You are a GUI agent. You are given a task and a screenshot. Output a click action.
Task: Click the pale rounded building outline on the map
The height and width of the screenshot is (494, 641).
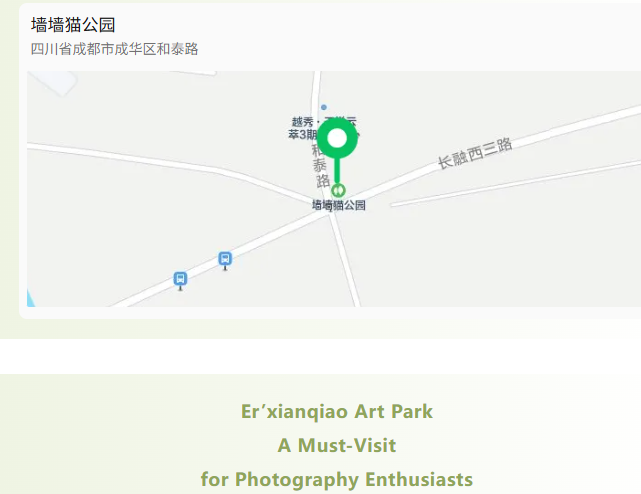pyautogui.click(x=53, y=82)
